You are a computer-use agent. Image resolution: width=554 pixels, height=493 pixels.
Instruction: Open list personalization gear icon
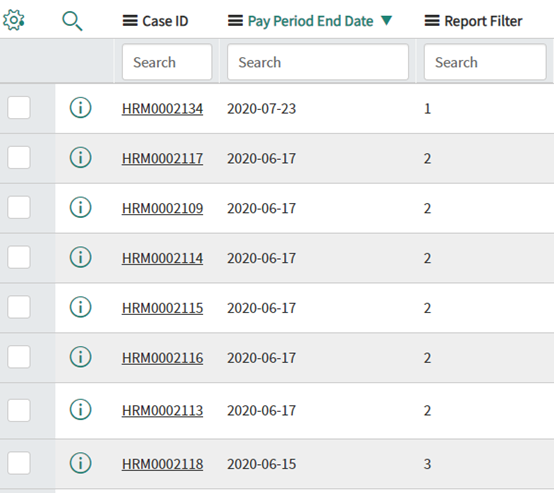click(x=14, y=20)
